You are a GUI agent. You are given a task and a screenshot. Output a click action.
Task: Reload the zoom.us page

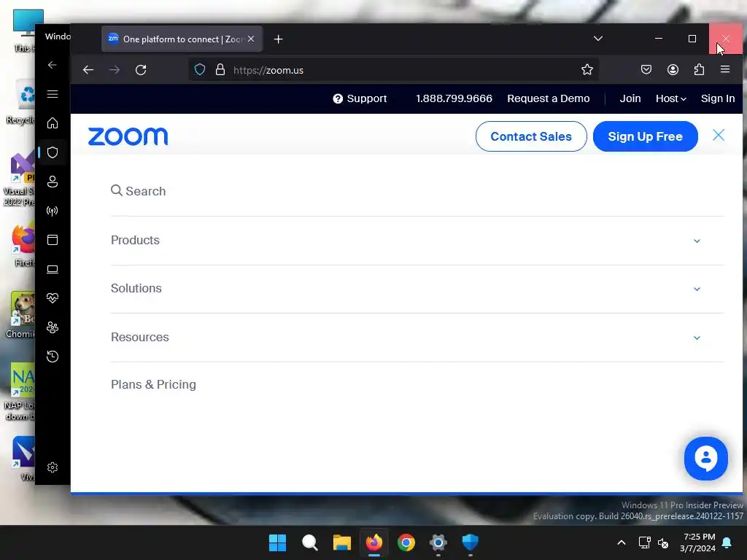[x=141, y=70]
